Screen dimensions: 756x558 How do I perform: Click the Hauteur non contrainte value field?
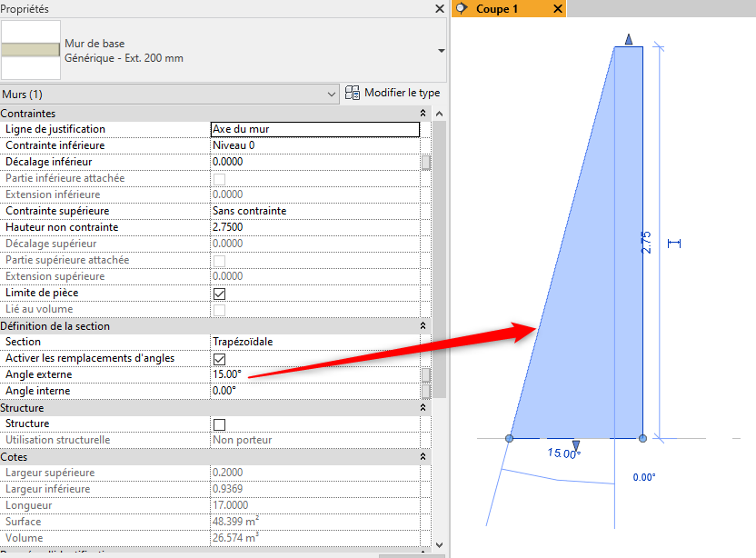pos(313,227)
